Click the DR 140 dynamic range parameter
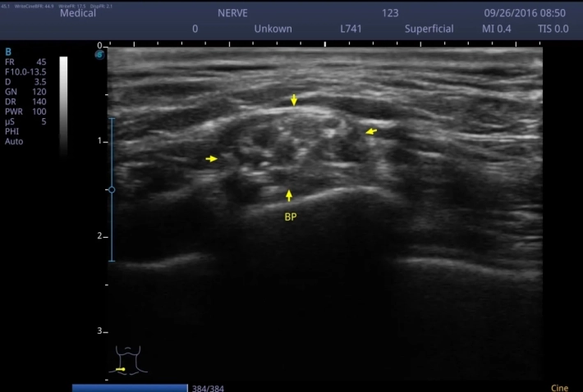The height and width of the screenshot is (392, 583). pos(25,101)
